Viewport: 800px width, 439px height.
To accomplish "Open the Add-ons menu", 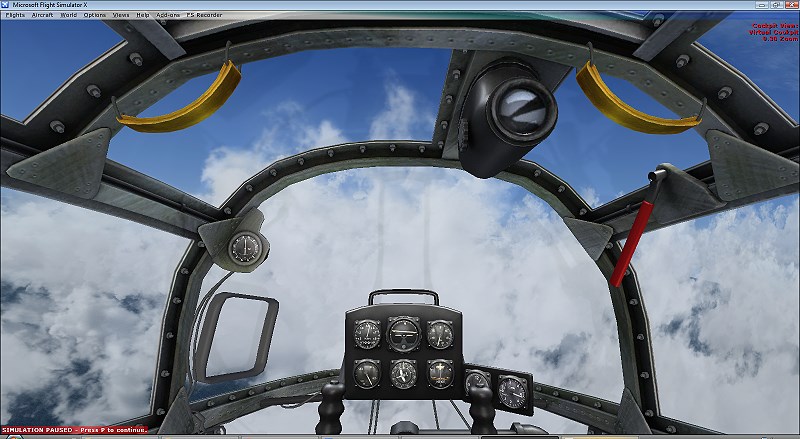I will click(168, 15).
